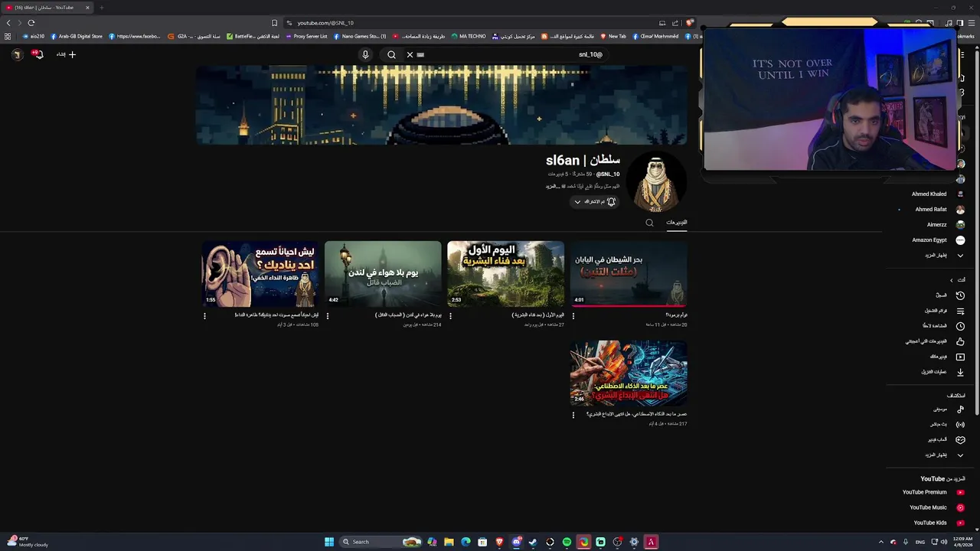This screenshot has width=980, height=551.
Task: Open Music explore icon in sidebar
Action: [960, 409]
